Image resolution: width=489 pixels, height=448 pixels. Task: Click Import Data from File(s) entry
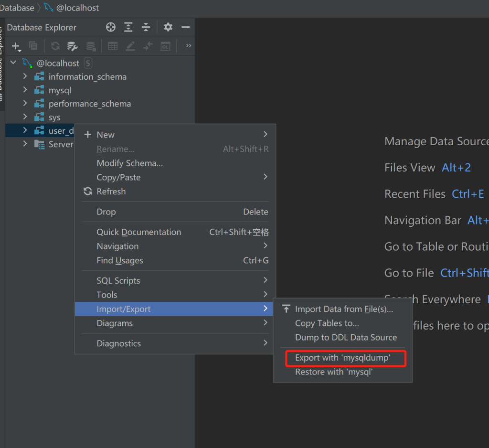(x=344, y=309)
